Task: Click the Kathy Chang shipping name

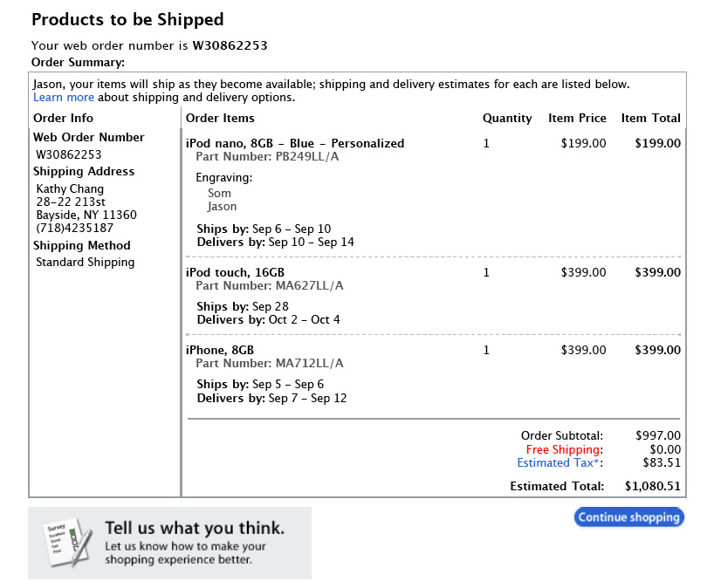Action: [x=70, y=188]
